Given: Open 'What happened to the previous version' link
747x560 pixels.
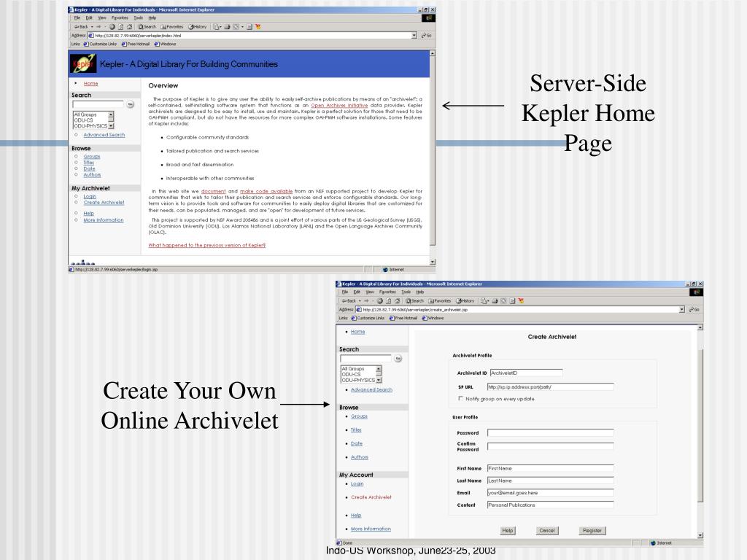Looking at the screenshot, I should tap(206, 245).
